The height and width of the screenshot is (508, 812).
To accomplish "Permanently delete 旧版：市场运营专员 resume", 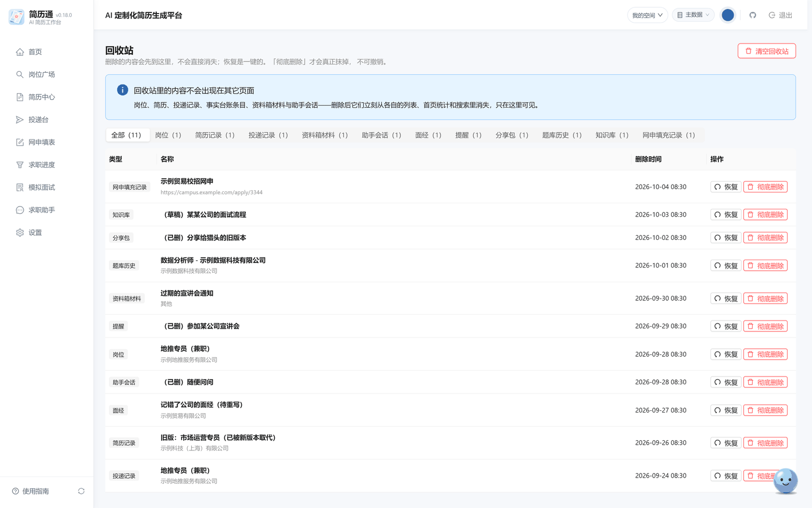I will click(765, 443).
